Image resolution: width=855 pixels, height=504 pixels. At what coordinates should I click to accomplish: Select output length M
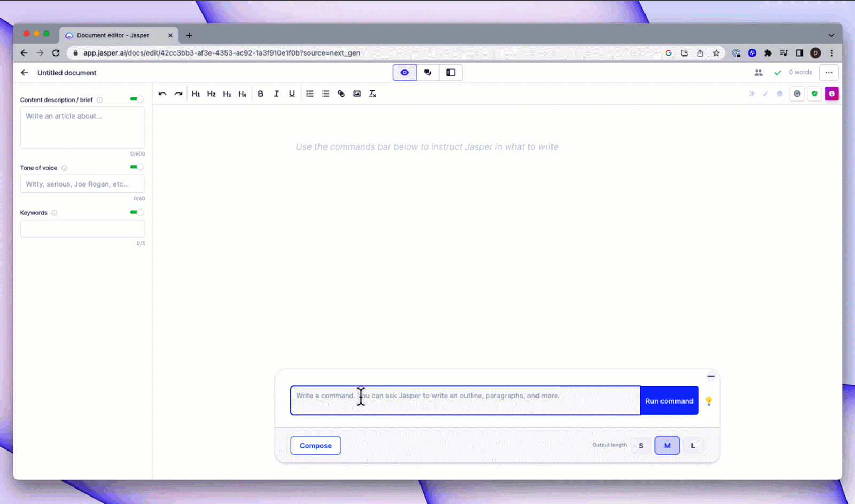coord(667,445)
